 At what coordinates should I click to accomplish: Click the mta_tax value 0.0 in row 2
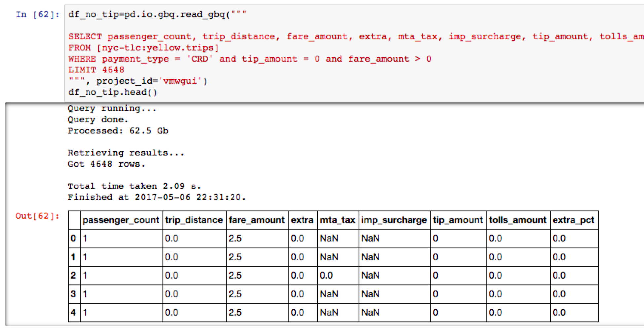pyautogui.click(x=338, y=275)
